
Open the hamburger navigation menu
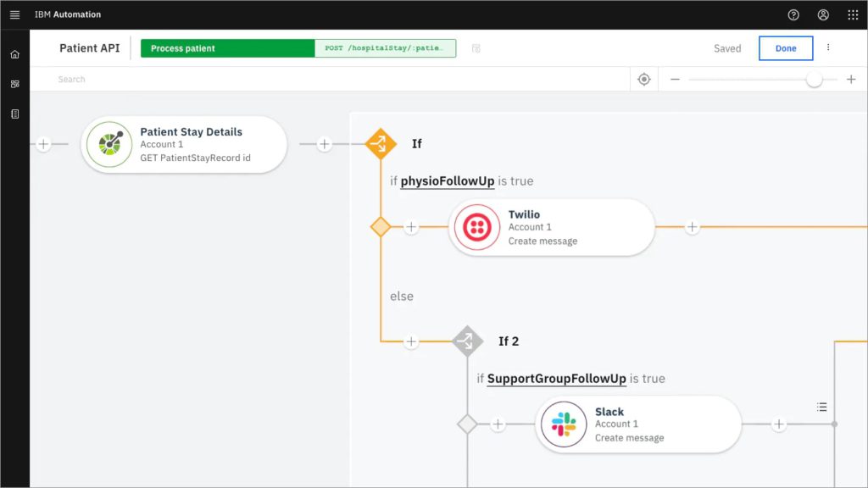click(x=15, y=15)
